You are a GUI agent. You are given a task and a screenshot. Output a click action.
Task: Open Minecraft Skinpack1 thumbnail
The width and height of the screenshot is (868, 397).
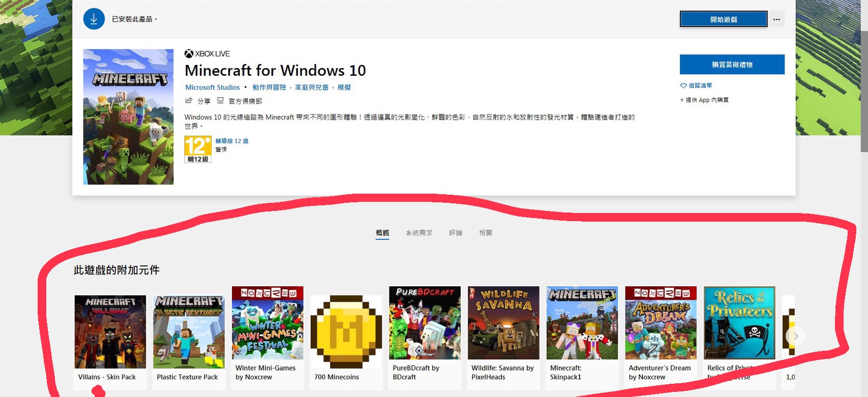tap(582, 323)
